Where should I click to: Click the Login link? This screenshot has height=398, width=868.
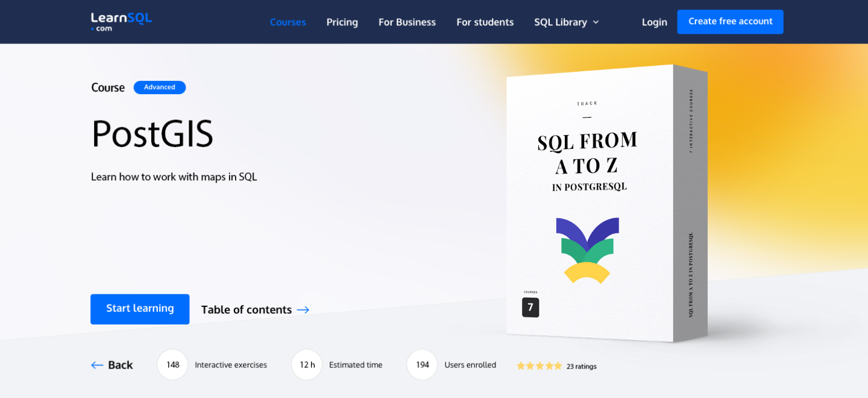(x=654, y=22)
